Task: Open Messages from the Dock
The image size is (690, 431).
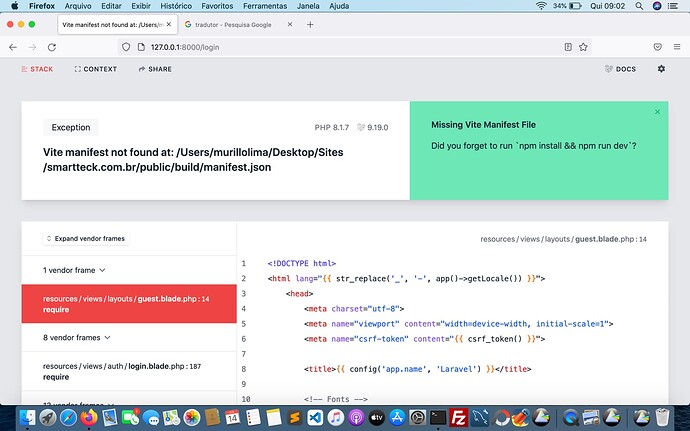Action: 151,417
